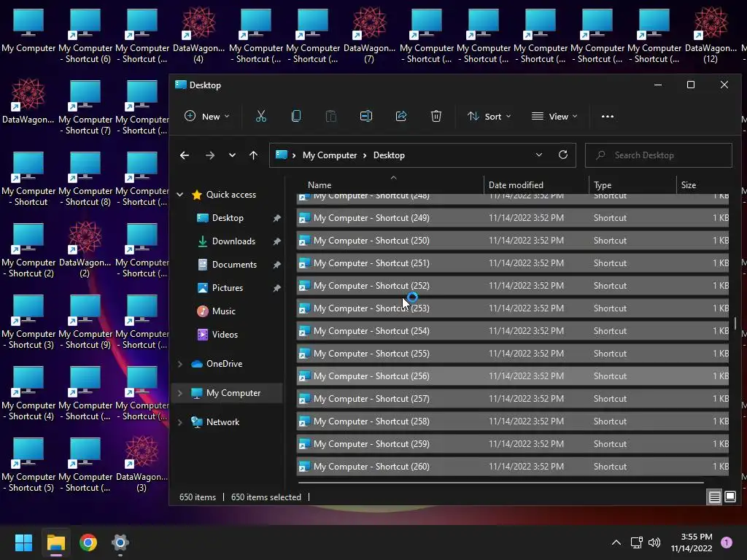Unpin Downloads using its pin icon

[276, 241]
